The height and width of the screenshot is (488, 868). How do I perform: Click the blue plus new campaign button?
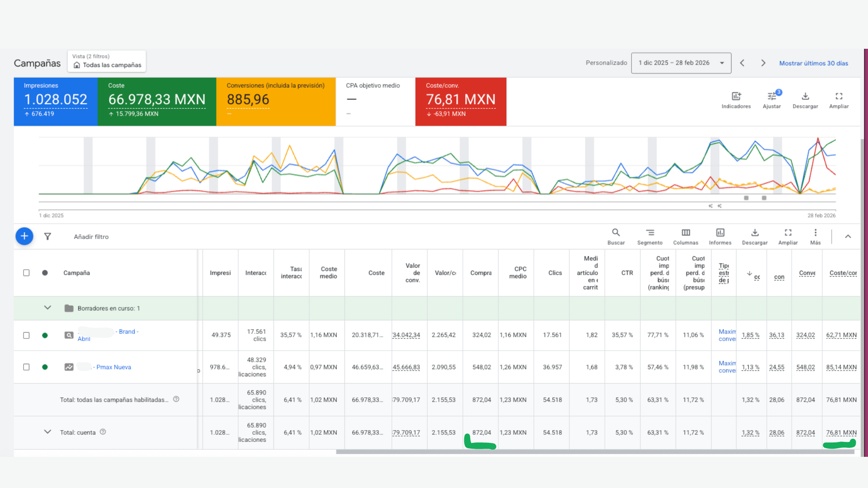coord(24,236)
